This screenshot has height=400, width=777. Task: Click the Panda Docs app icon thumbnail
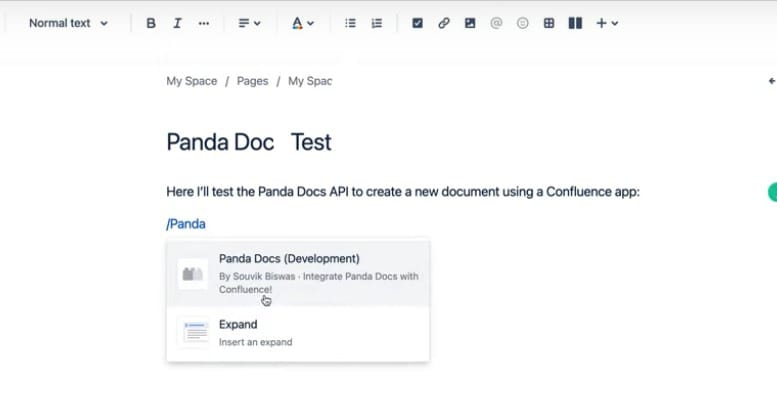[193, 274]
